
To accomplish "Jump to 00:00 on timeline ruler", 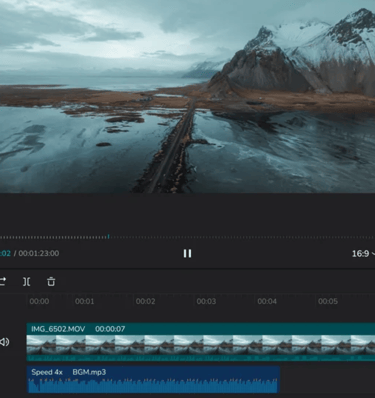I will pyautogui.click(x=39, y=301).
